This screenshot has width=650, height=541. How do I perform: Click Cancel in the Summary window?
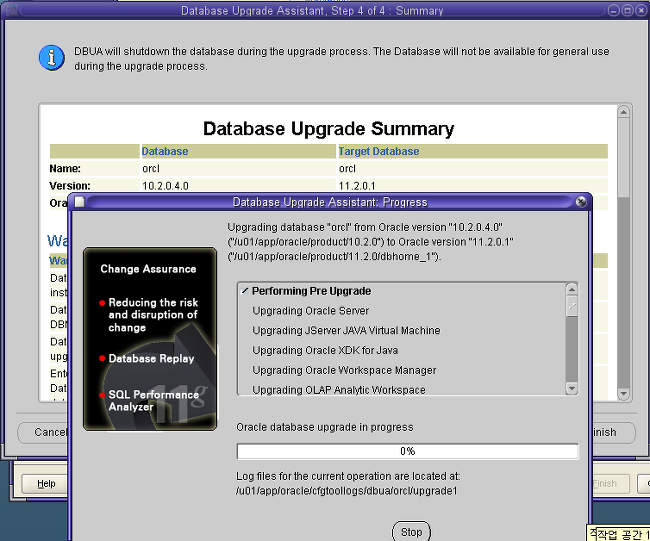(x=43, y=432)
